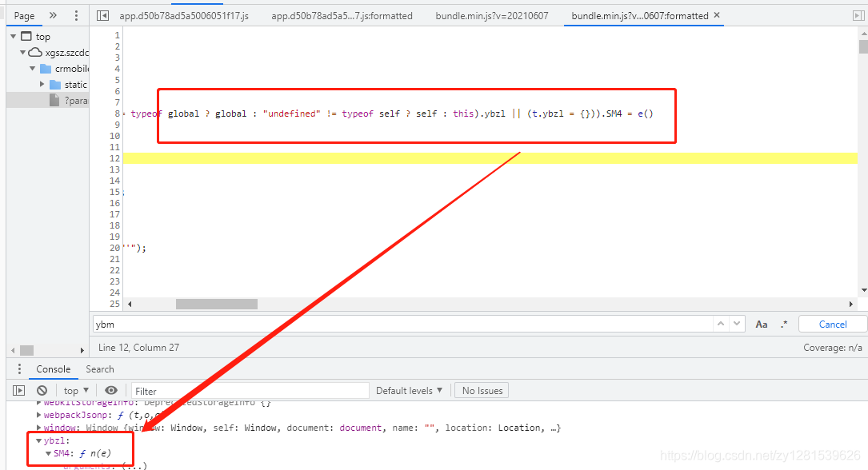Click vertical scrollbar down arrow
Screen dimensions: 868x470
pos(863,290)
